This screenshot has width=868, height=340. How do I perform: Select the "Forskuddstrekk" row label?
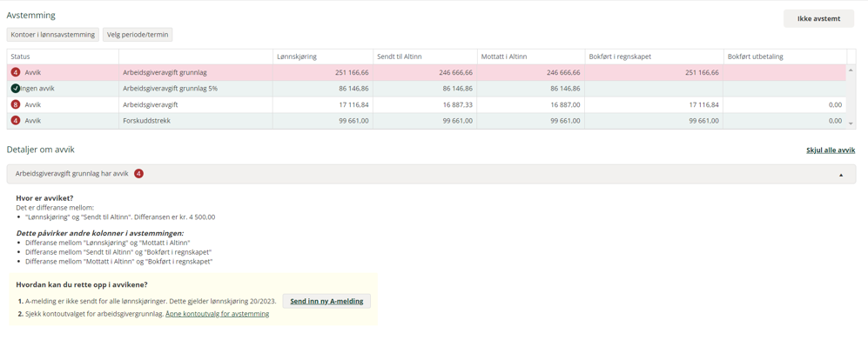[146, 121]
